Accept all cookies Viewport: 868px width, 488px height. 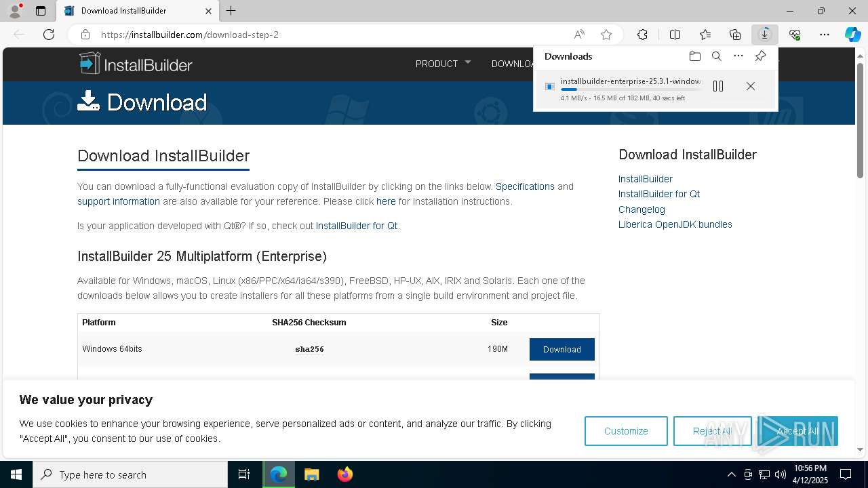point(797,431)
